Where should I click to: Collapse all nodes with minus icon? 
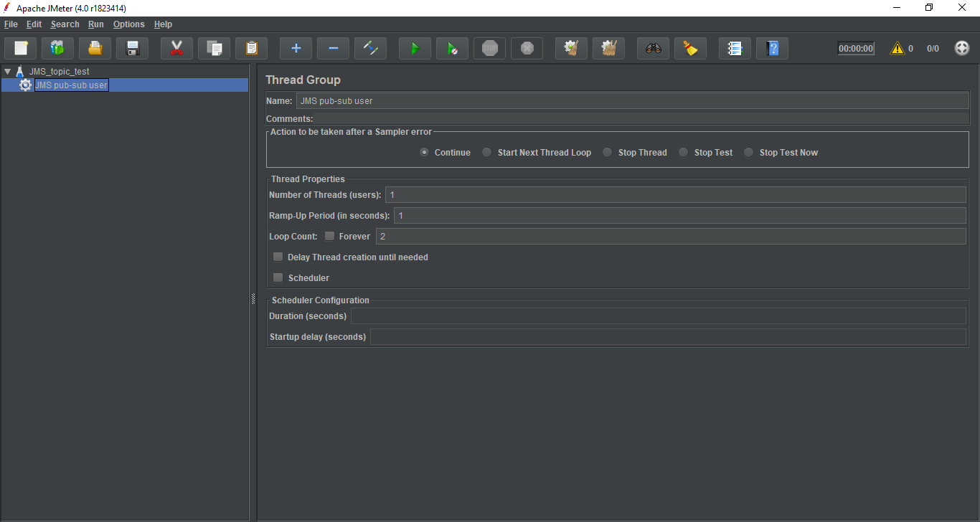(x=333, y=49)
